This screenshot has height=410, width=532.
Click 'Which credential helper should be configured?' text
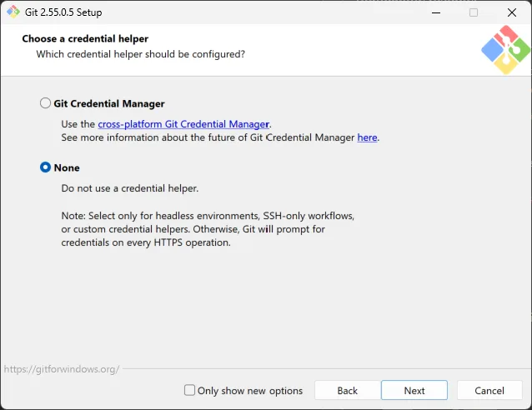click(x=140, y=54)
